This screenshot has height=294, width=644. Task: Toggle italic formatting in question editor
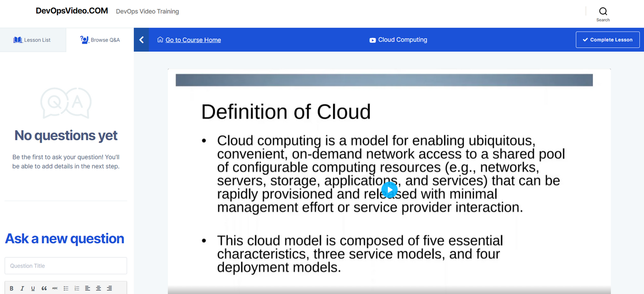click(x=22, y=288)
